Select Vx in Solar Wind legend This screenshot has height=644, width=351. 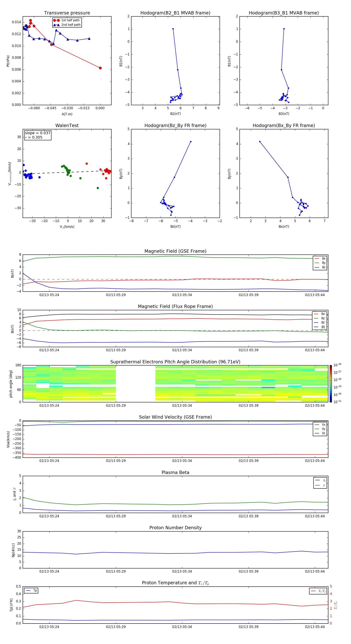pos(320,424)
